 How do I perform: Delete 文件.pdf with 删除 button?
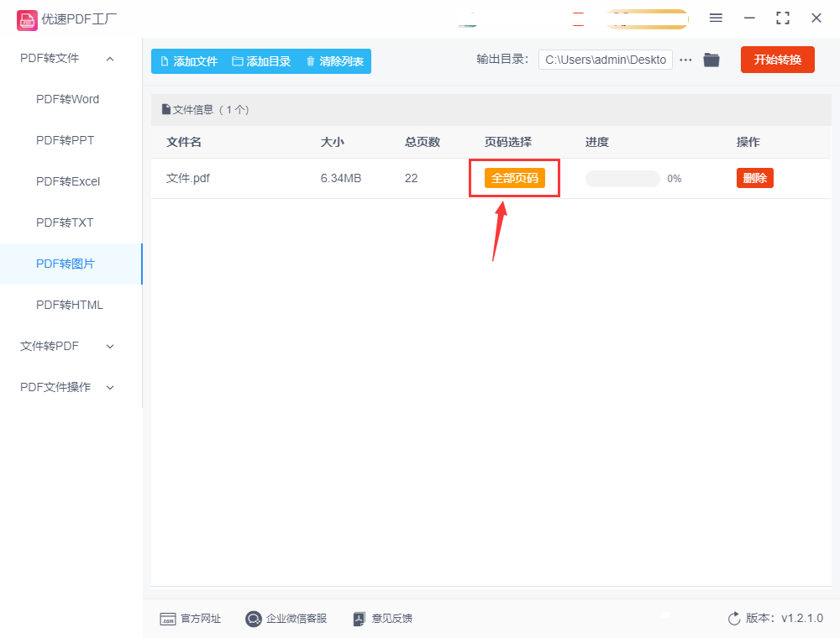pos(755,178)
